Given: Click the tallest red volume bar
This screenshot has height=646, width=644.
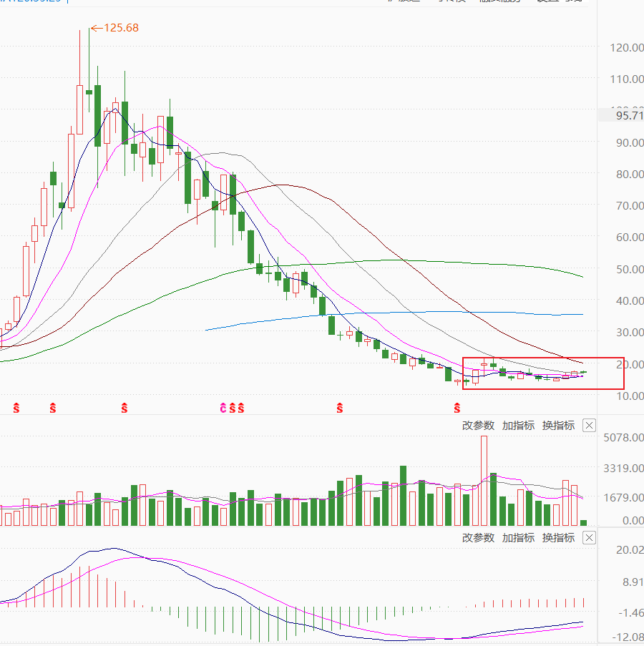Looking at the screenshot, I should click(x=484, y=480).
